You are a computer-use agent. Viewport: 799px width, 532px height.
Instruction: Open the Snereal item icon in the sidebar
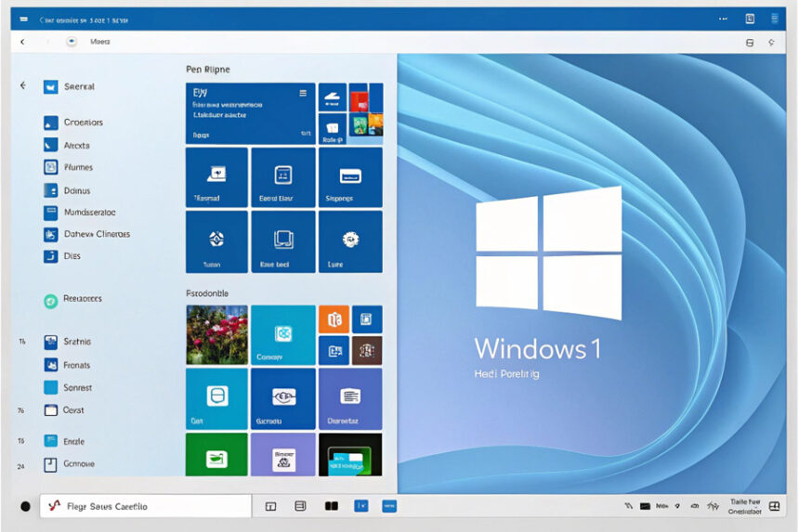50,87
